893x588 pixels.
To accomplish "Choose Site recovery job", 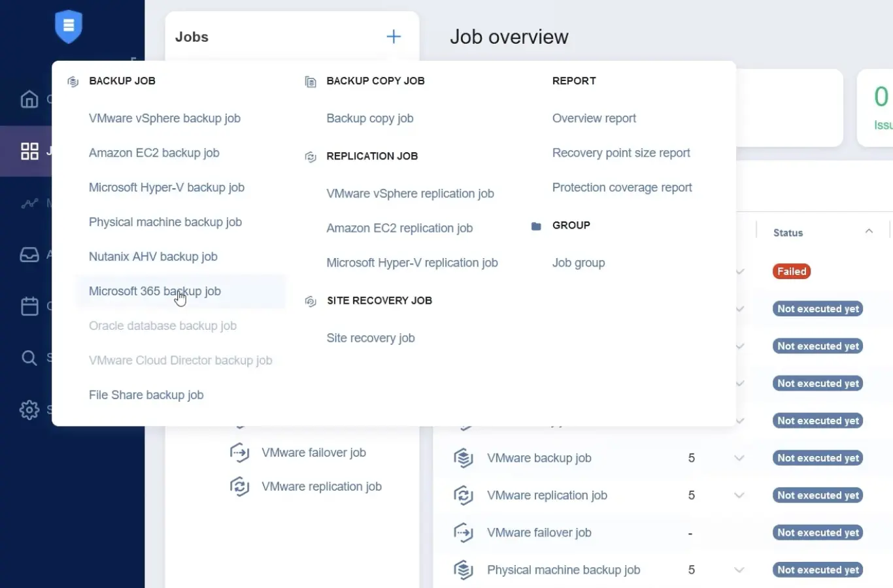I will (371, 338).
